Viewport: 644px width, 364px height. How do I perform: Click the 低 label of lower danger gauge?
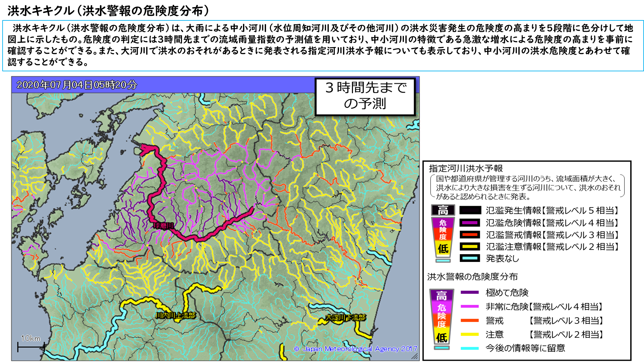(442, 338)
